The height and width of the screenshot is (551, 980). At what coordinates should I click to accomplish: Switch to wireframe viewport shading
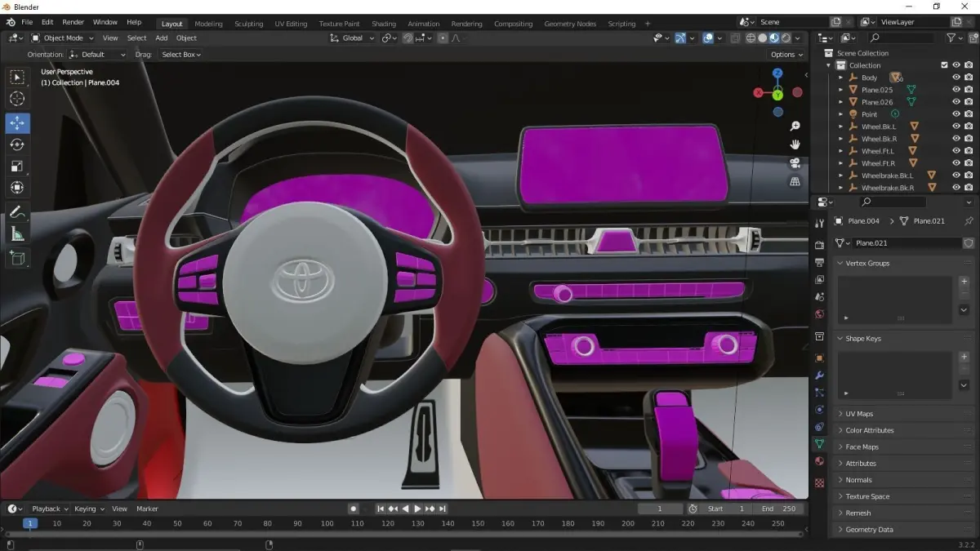pyautogui.click(x=751, y=38)
